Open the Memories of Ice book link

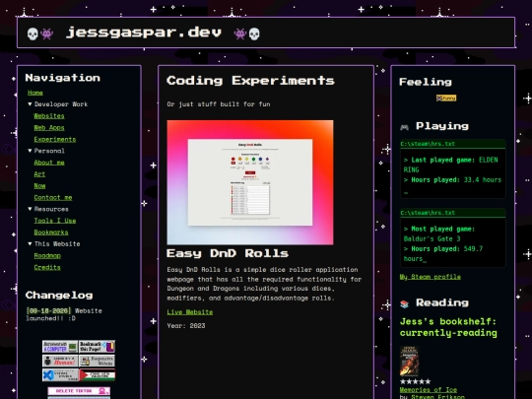429,390
